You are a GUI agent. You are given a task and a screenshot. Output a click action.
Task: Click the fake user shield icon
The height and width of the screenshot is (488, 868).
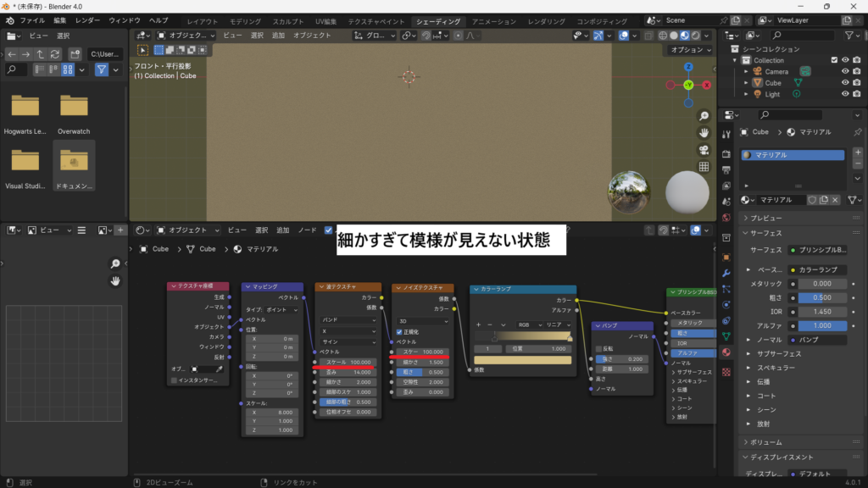coord(812,200)
